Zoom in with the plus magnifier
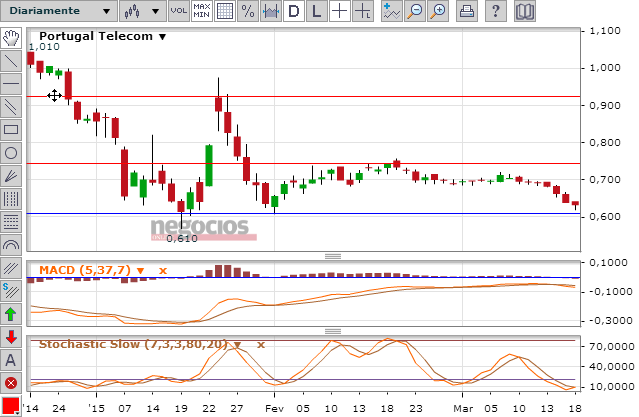Viewport: 639px width, 417px height. coord(438,11)
